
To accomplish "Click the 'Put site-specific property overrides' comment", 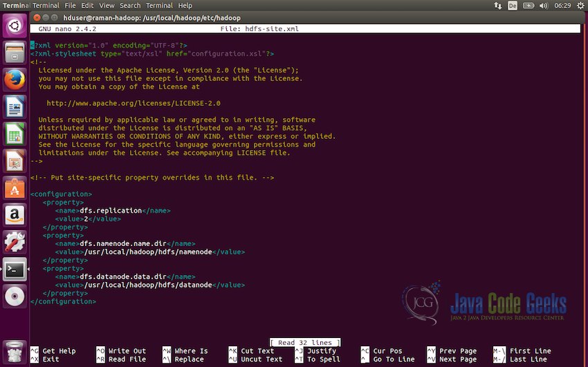I will coord(152,178).
